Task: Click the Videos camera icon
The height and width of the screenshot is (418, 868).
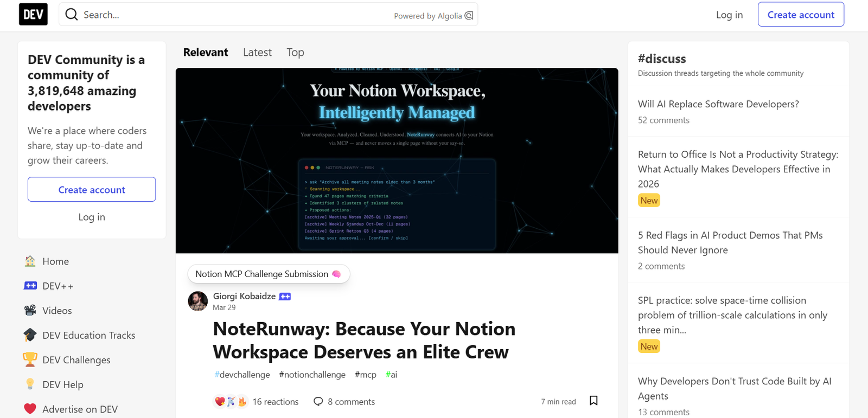Action: coord(30,310)
